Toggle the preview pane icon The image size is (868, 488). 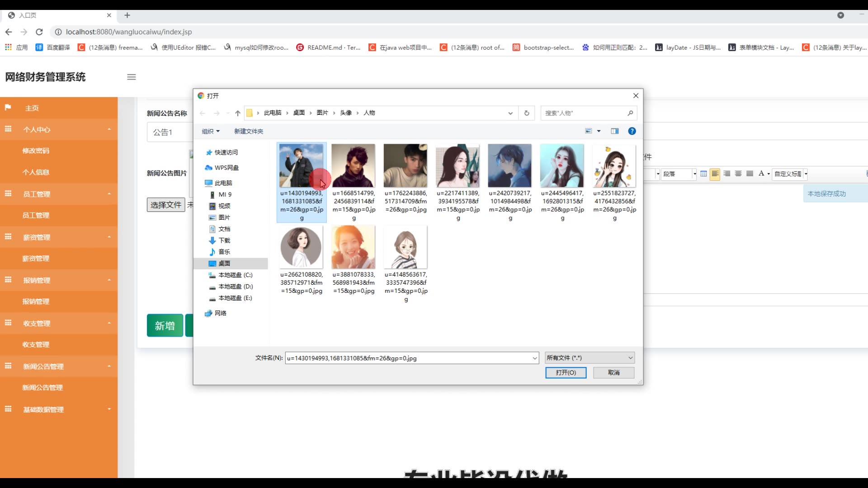coord(614,131)
